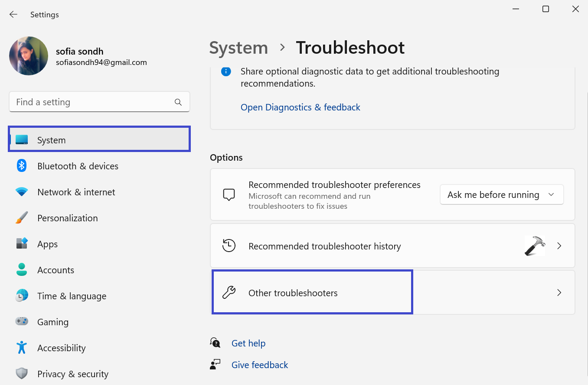Screen dimensions: 588x385
Task: Click the Give feedback link
Action: (x=259, y=365)
